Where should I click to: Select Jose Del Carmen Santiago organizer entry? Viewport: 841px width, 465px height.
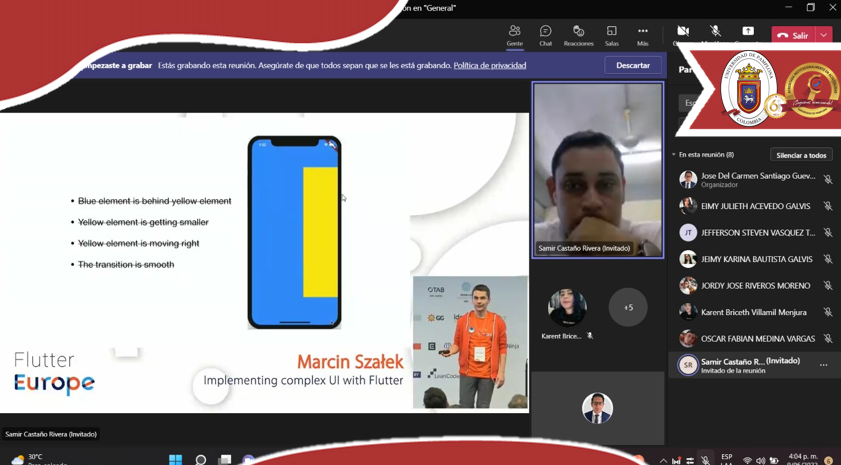tap(757, 180)
